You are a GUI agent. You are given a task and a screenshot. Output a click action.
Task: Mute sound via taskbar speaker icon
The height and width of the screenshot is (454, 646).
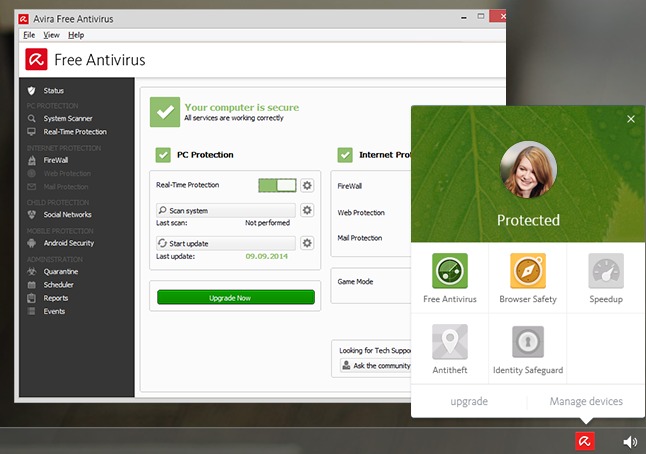click(x=630, y=441)
